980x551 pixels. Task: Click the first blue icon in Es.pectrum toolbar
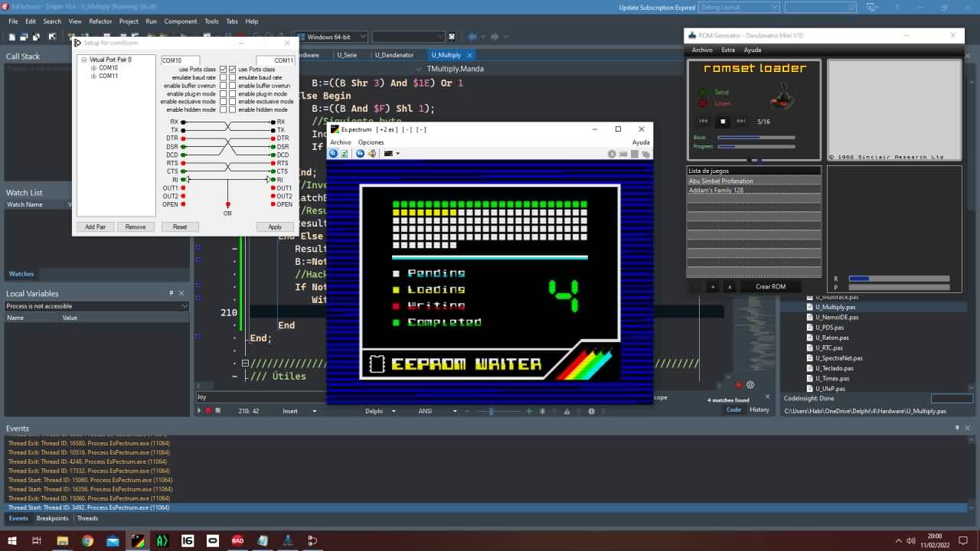333,154
